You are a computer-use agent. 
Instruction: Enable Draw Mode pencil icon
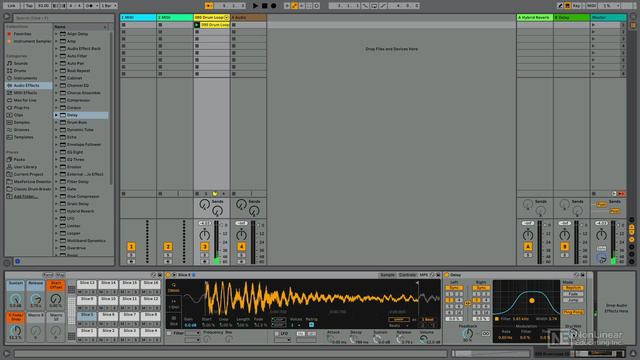[x=560, y=6]
